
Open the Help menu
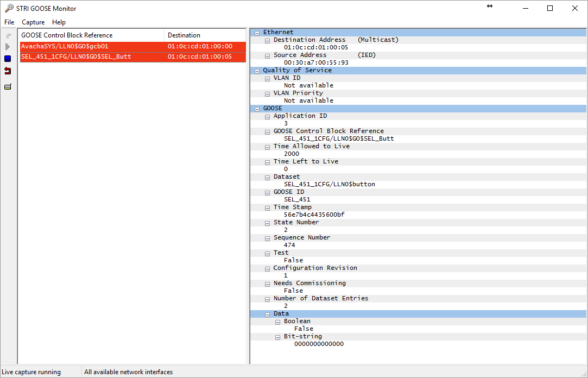tap(59, 22)
